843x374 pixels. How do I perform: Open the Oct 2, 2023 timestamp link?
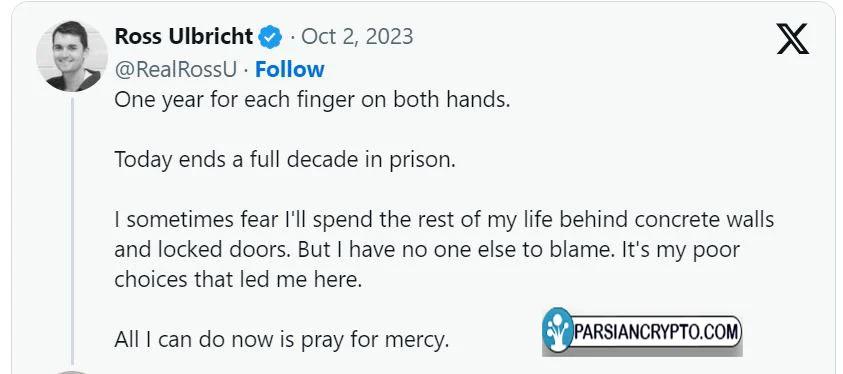click(x=357, y=37)
